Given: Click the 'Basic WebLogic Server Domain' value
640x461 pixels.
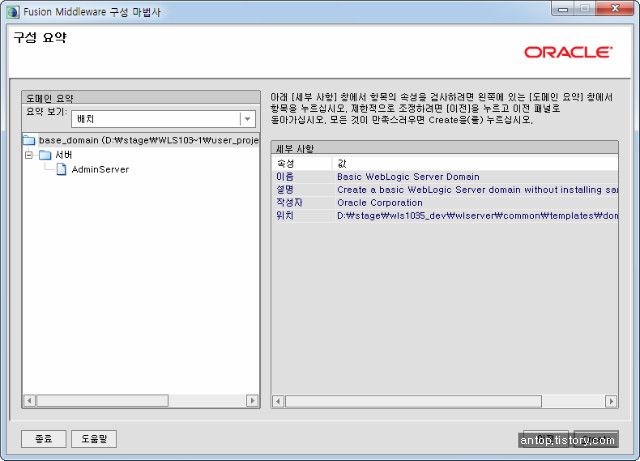Looking at the screenshot, I should (x=408, y=176).
